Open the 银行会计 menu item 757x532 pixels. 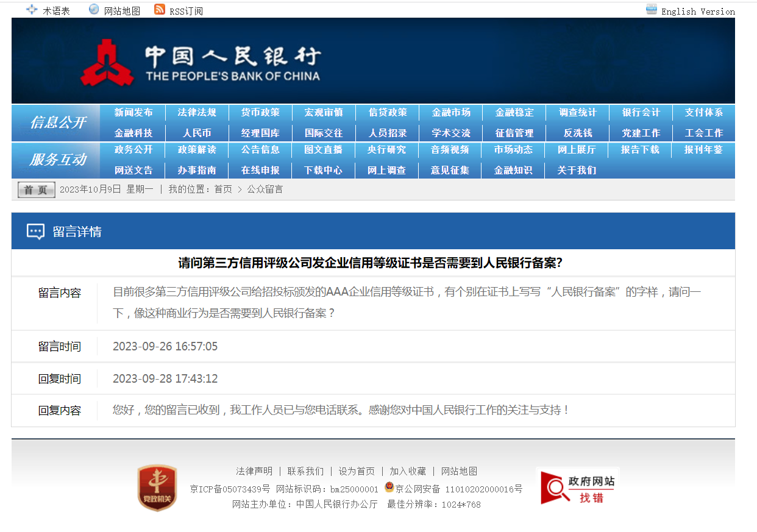(641, 113)
